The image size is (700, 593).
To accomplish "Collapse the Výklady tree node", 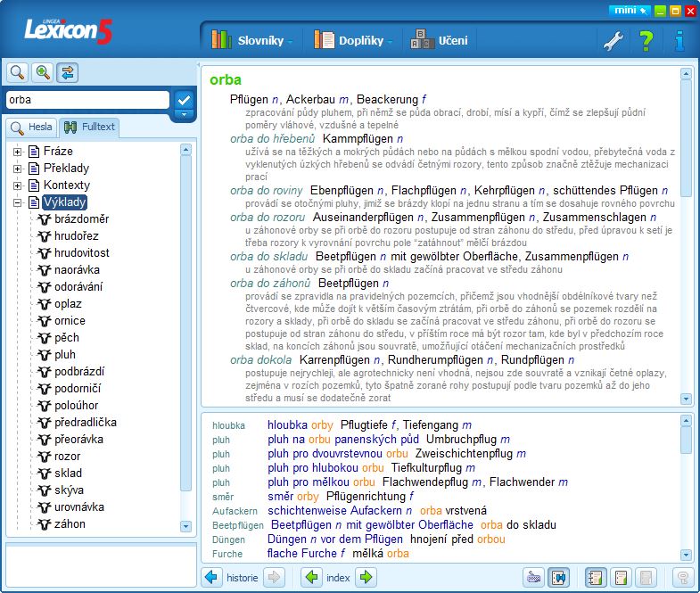I will pos(17,202).
